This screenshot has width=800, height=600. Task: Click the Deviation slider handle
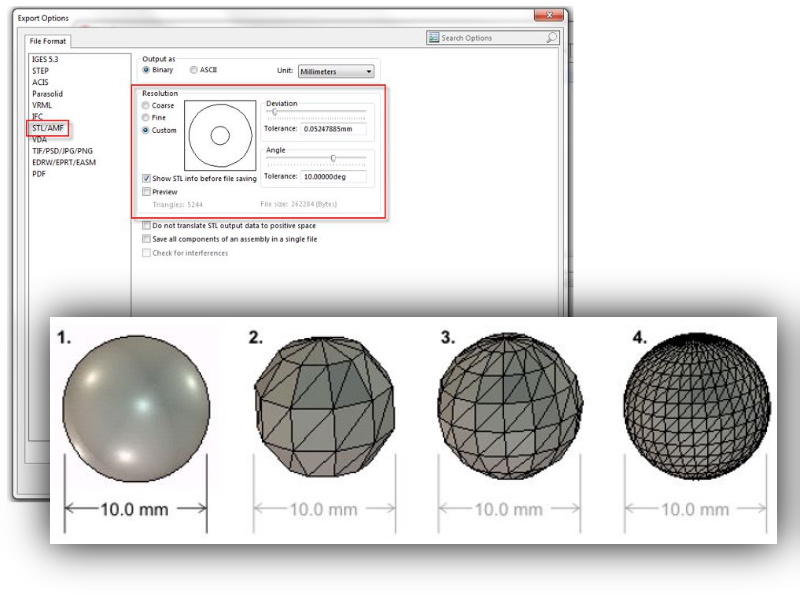(274, 112)
